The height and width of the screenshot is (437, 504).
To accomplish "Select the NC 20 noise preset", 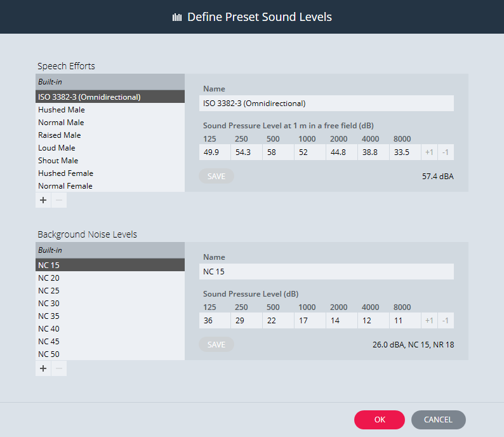I will (110, 278).
